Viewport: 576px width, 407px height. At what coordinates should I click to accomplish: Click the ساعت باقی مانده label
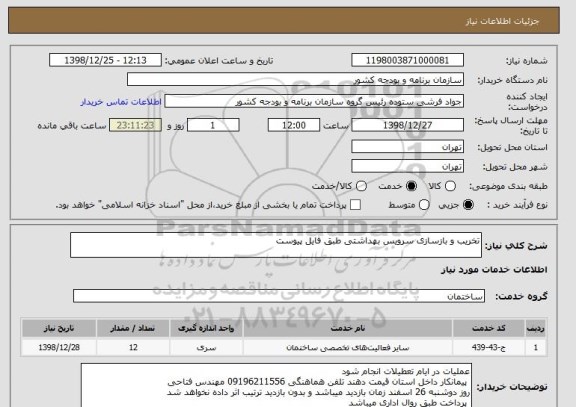coord(72,126)
